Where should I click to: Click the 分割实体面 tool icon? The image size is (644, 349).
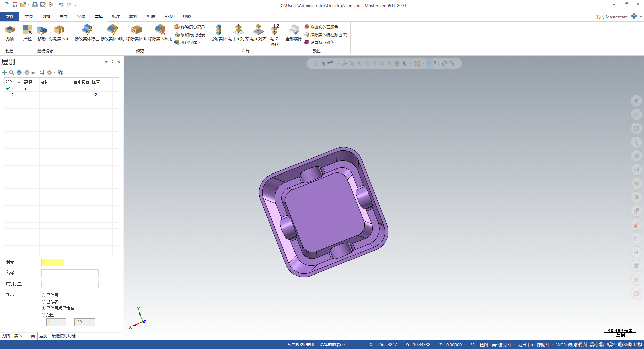click(59, 30)
